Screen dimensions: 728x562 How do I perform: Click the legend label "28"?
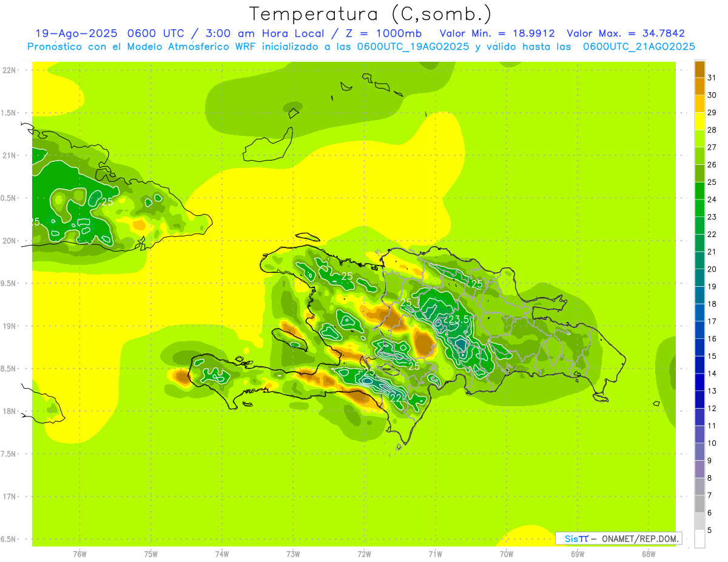coord(712,130)
